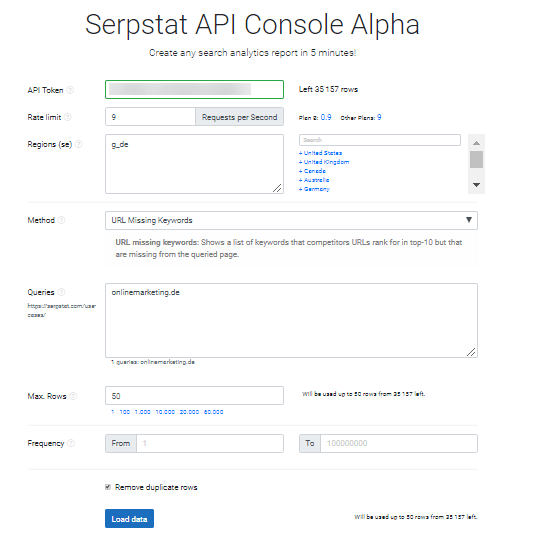Open the URL Missing Keywords method dropdown
This screenshot has height=550, width=533.
point(291,220)
